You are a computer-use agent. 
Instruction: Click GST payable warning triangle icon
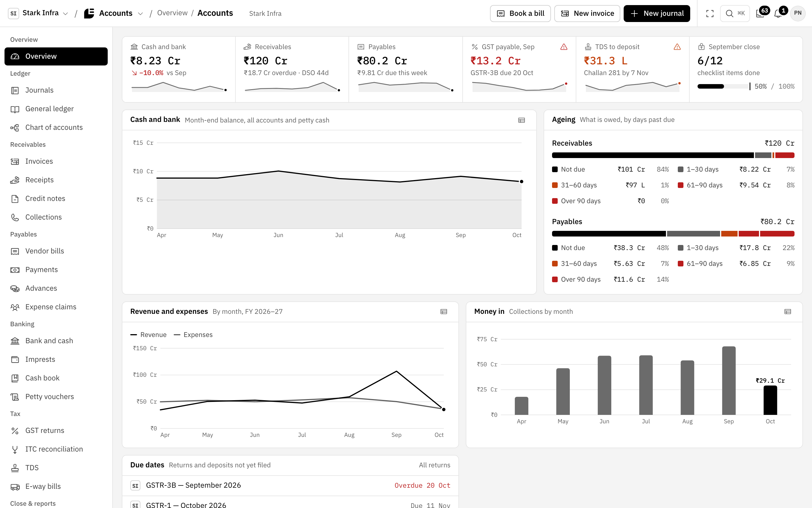coord(564,47)
